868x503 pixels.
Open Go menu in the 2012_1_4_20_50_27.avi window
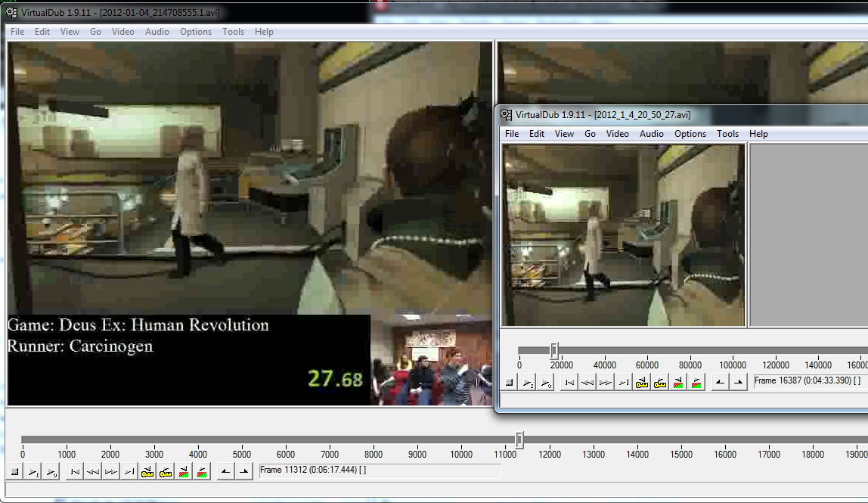point(590,134)
